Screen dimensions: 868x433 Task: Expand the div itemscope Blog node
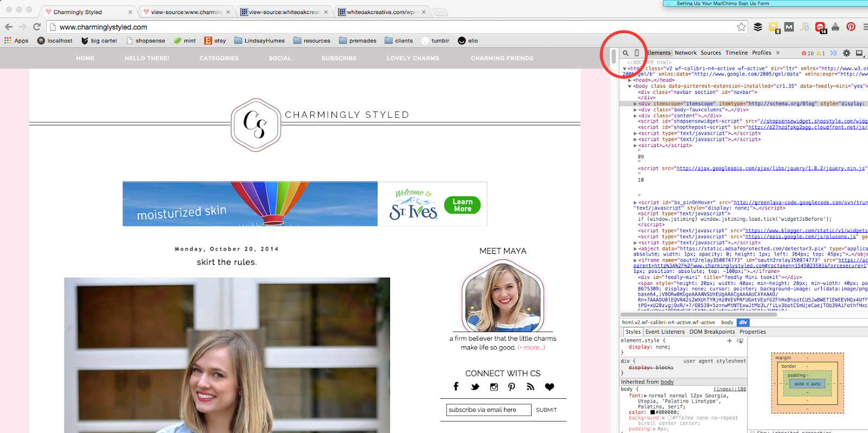click(635, 104)
